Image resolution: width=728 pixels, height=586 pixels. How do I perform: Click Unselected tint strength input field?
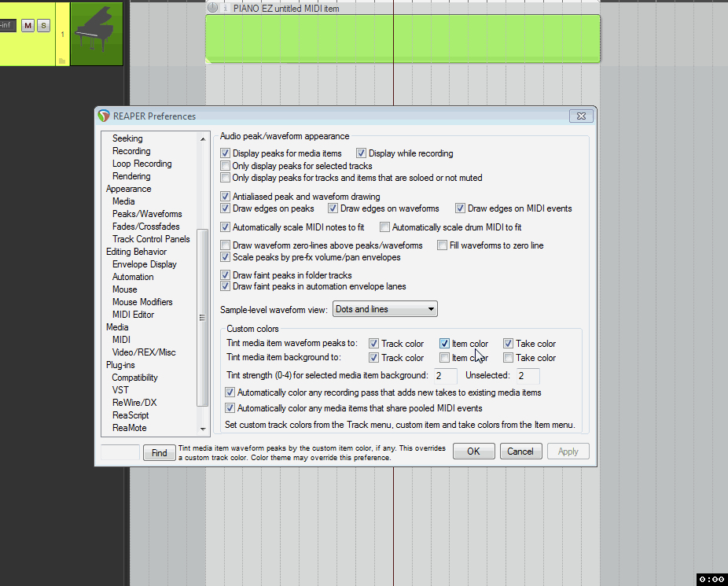(x=528, y=376)
